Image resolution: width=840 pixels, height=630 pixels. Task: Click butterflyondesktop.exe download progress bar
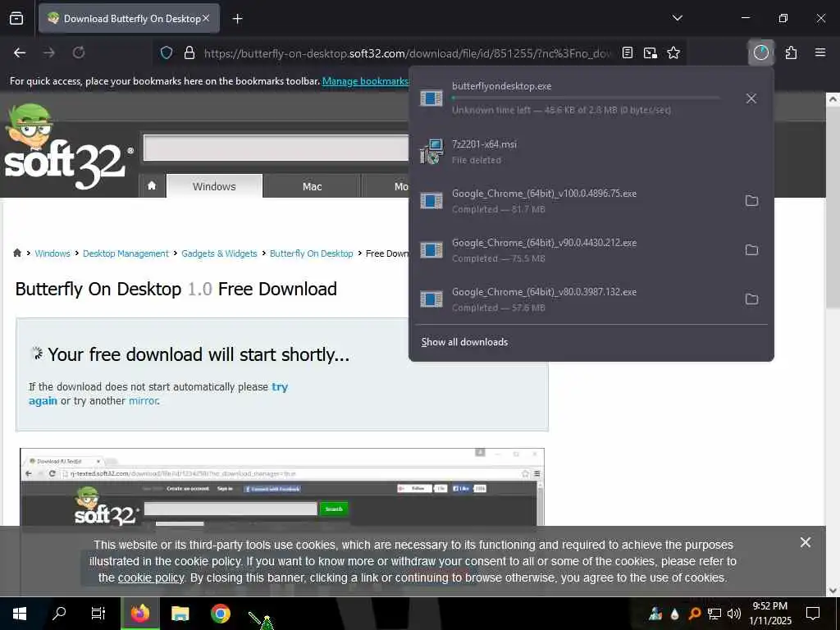(x=586, y=98)
